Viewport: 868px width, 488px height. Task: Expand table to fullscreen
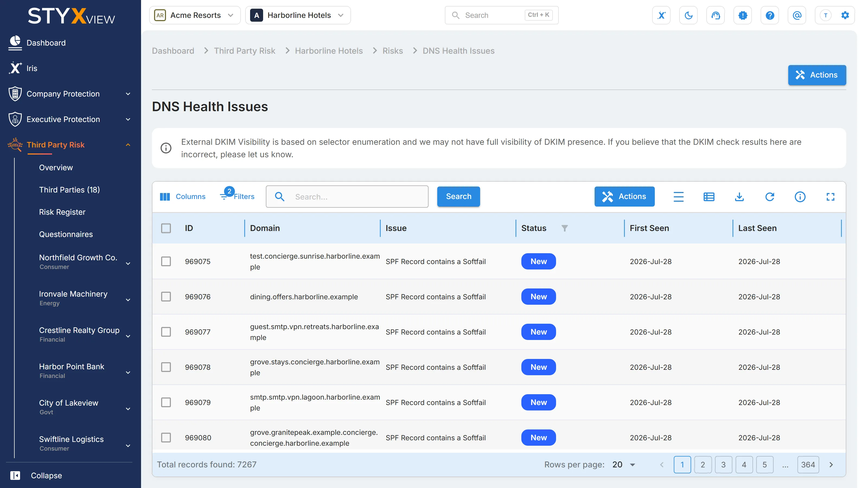coord(830,197)
